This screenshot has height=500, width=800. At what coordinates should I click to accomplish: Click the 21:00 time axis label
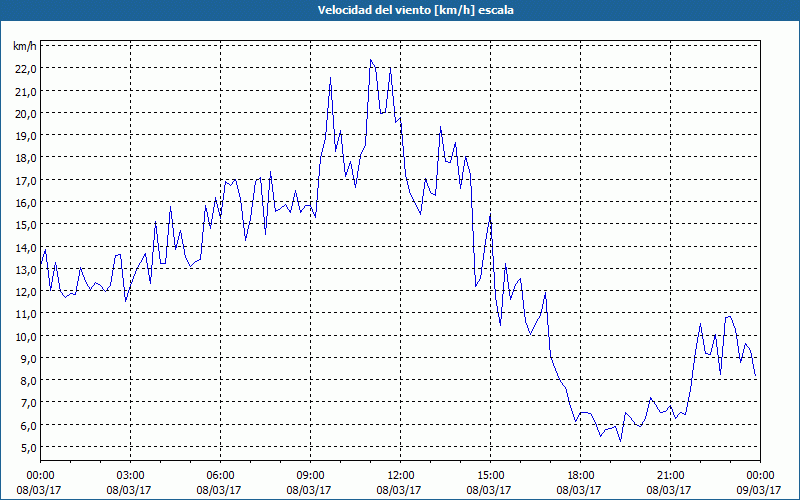point(670,476)
